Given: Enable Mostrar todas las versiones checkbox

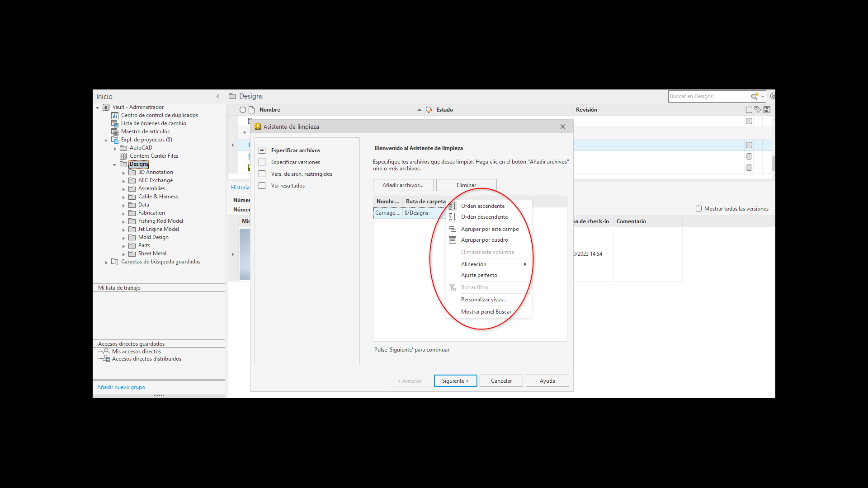Looking at the screenshot, I should pos(698,209).
